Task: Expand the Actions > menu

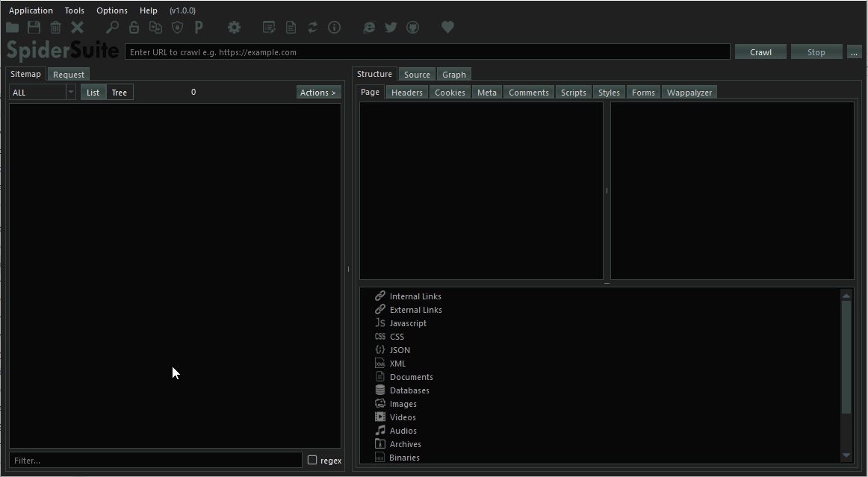Action: 318,93
